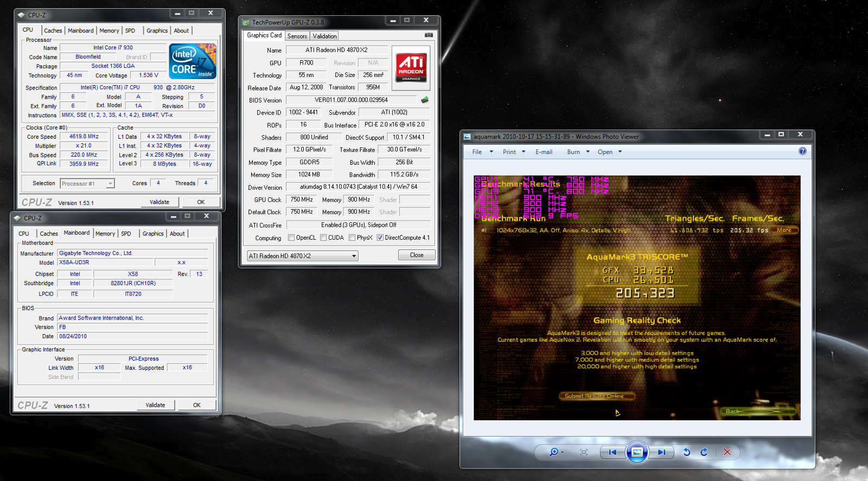Click the GPU-Z screenshot camera icon
868x481 pixels.
coord(429,35)
